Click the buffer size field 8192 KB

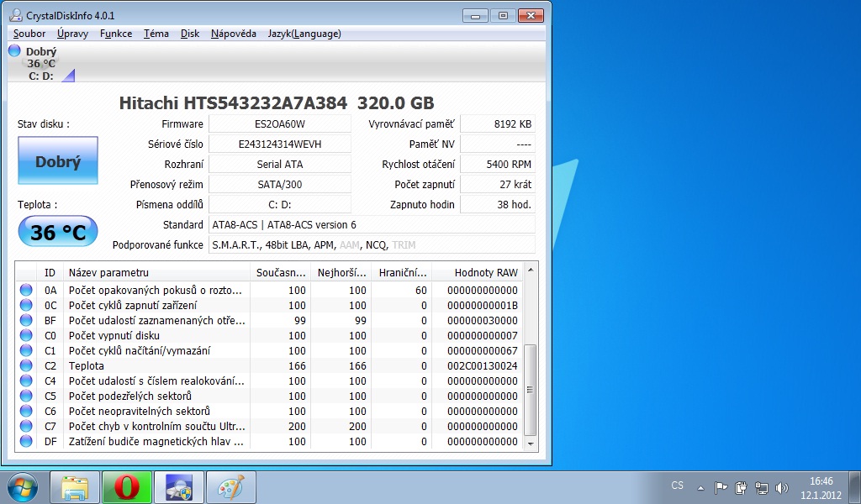[x=498, y=124]
